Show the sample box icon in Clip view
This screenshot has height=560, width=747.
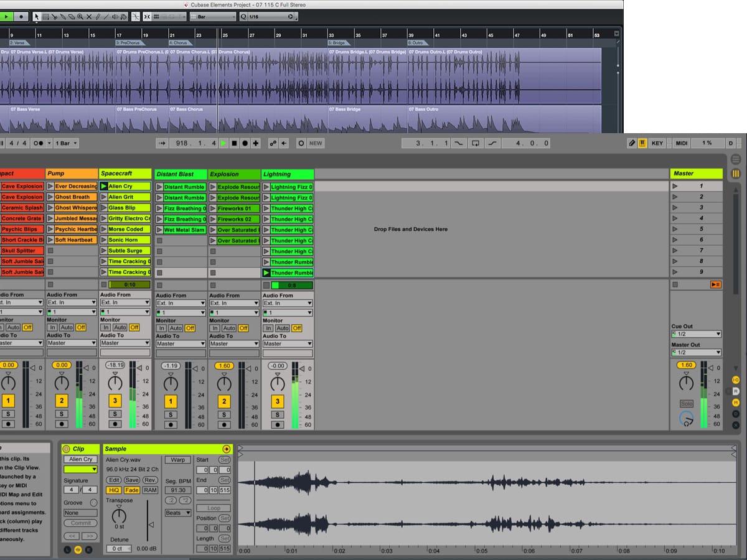pyautogui.click(x=78, y=550)
